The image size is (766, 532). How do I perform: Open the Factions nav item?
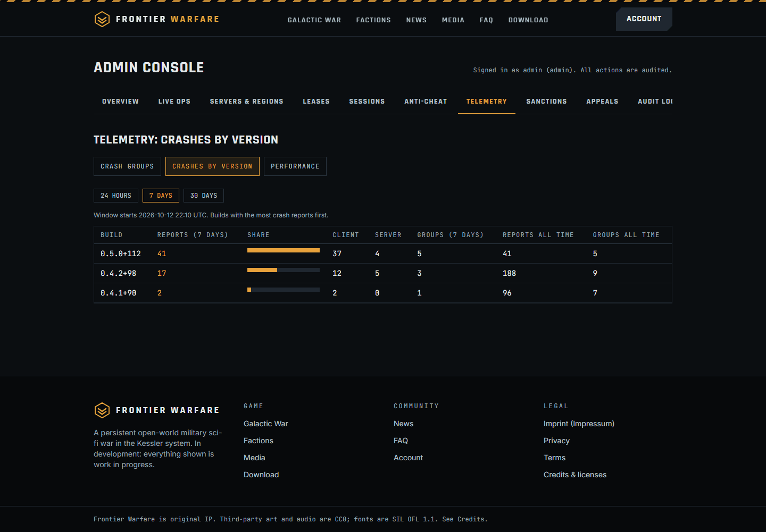(x=373, y=20)
